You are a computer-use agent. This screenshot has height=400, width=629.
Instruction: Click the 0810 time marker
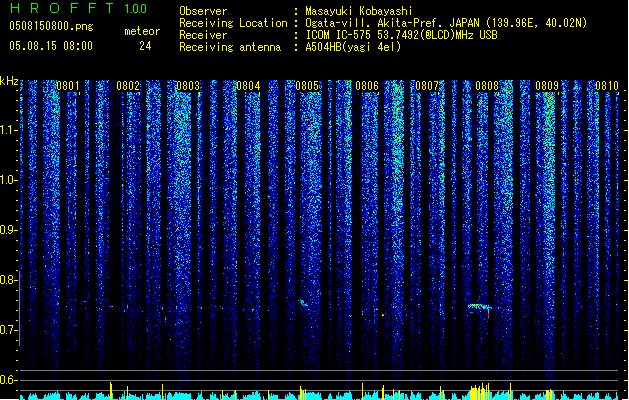click(x=607, y=86)
